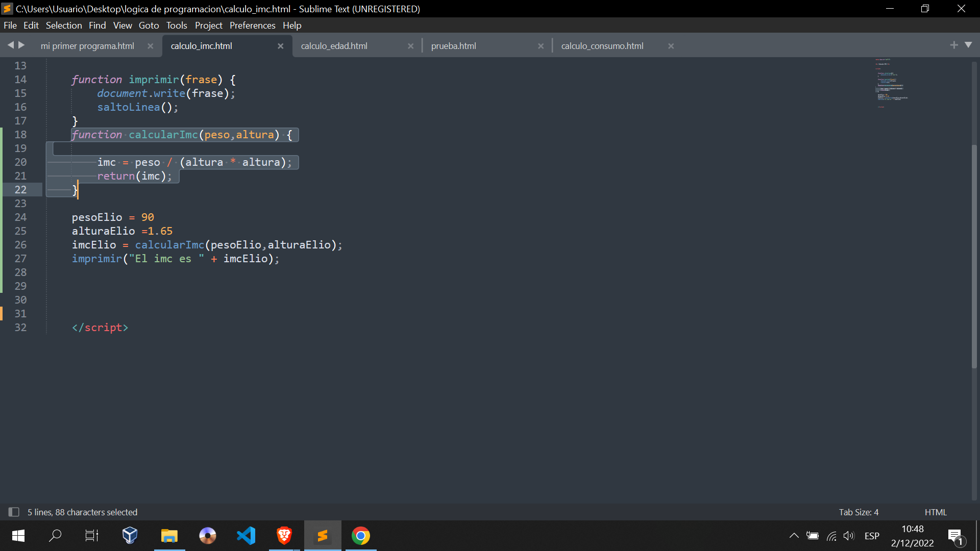Close the calculo_imc.html tab
The width and height of the screenshot is (980, 551).
pos(280,46)
